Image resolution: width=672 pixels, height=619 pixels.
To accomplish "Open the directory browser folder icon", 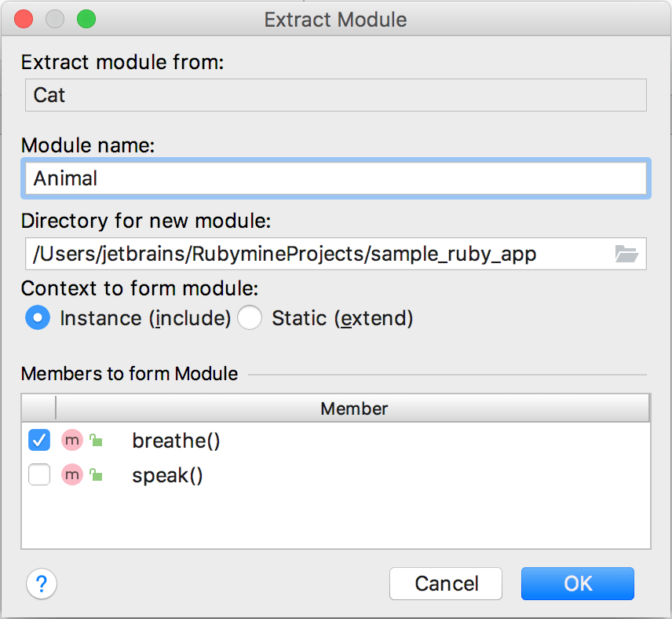I will pyautogui.click(x=626, y=253).
